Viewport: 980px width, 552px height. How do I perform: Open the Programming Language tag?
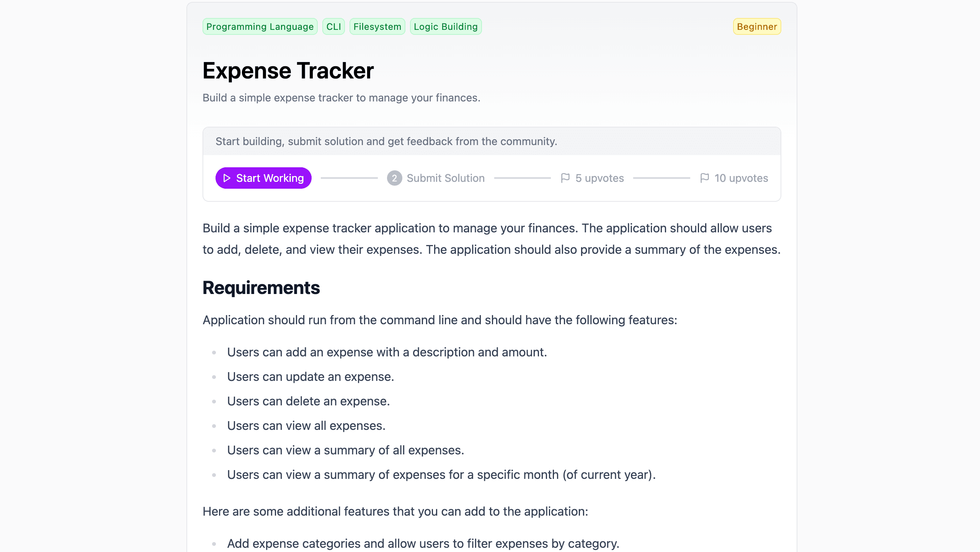click(x=260, y=26)
